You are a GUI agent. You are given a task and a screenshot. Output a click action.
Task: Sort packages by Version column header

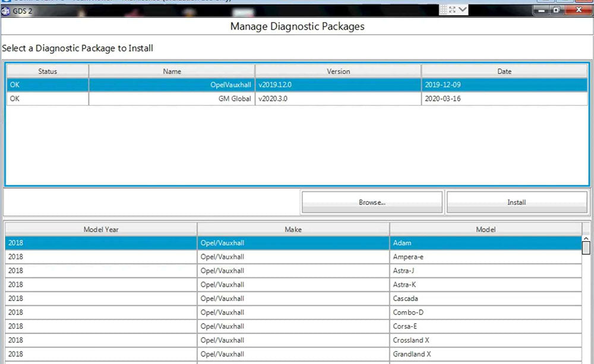[338, 71]
